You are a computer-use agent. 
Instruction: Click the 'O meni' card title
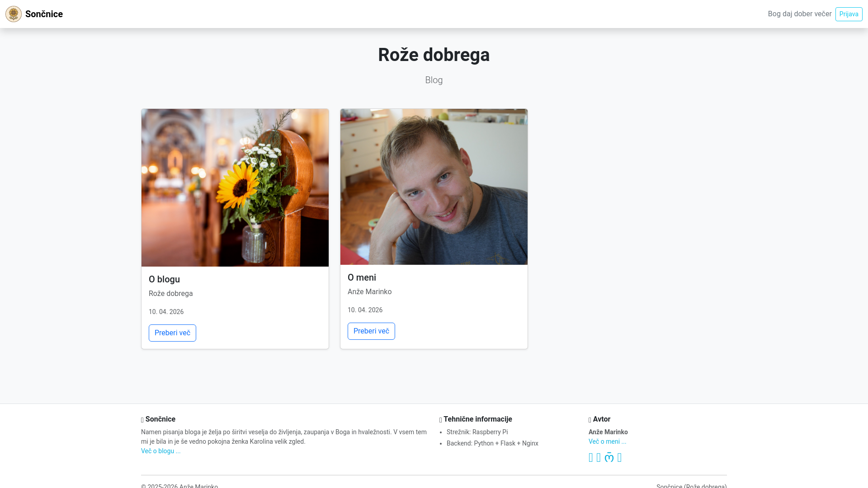point(362,277)
